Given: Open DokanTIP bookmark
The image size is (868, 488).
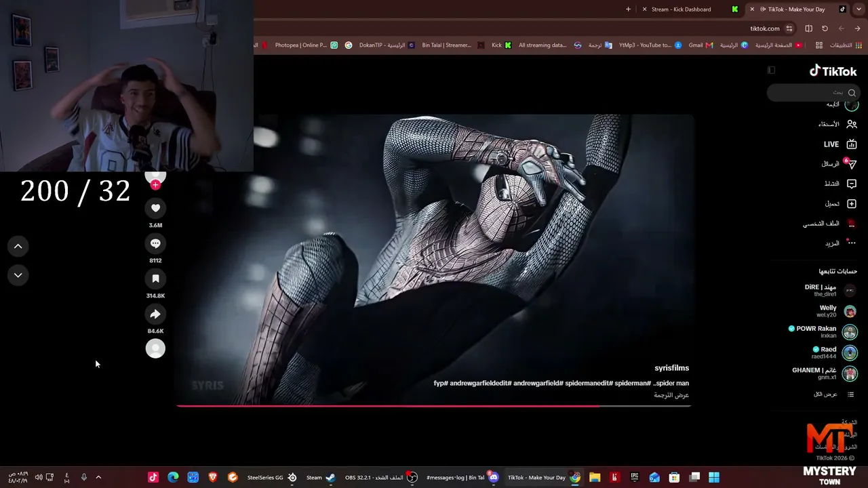Looking at the screenshot, I should click(x=387, y=45).
